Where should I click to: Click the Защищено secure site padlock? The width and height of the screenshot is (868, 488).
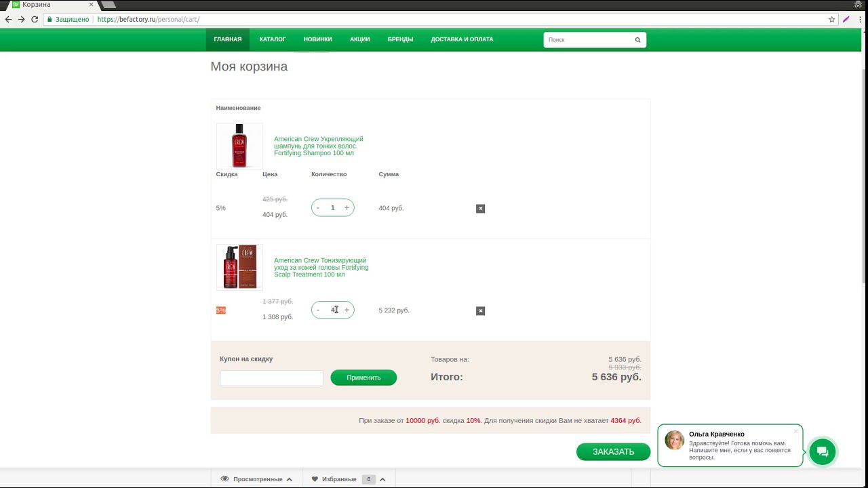pyautogui.click(x=50, y=20)
